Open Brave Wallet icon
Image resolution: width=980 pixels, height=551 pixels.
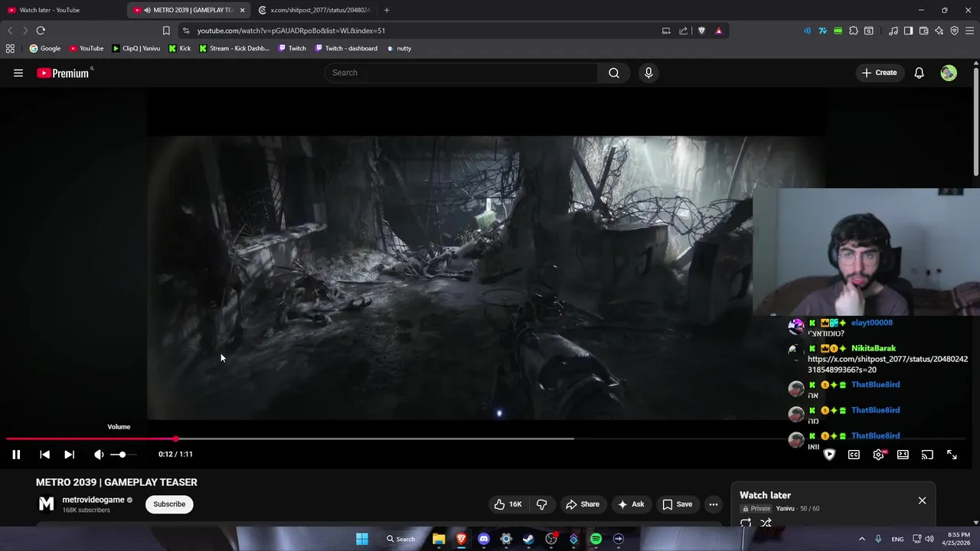[x=923, y=31]
